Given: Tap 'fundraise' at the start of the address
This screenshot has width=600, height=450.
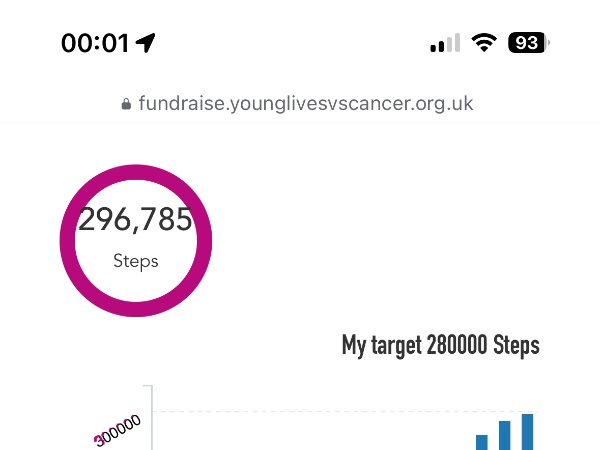Looking at the screenshot, I should tap(175, 103).
